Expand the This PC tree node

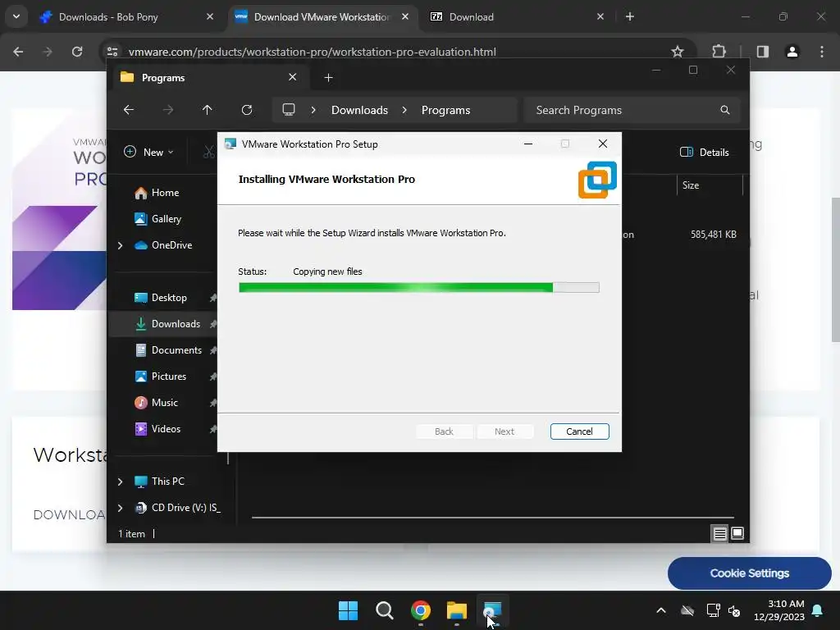click(120, 482)
